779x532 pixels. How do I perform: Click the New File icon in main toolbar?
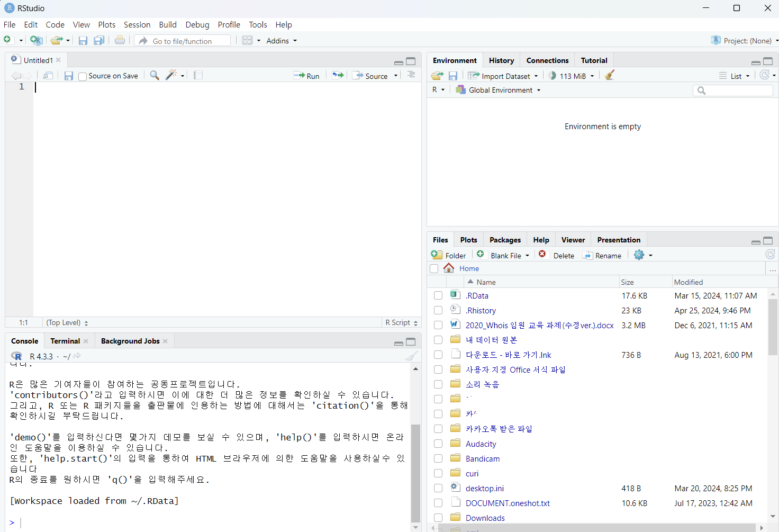[8, 40]
